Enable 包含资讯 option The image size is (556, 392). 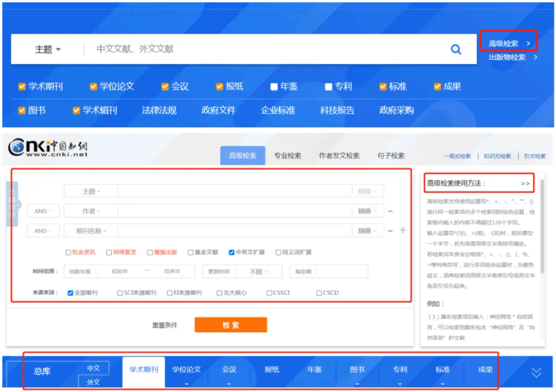click(x=68, y=252)
